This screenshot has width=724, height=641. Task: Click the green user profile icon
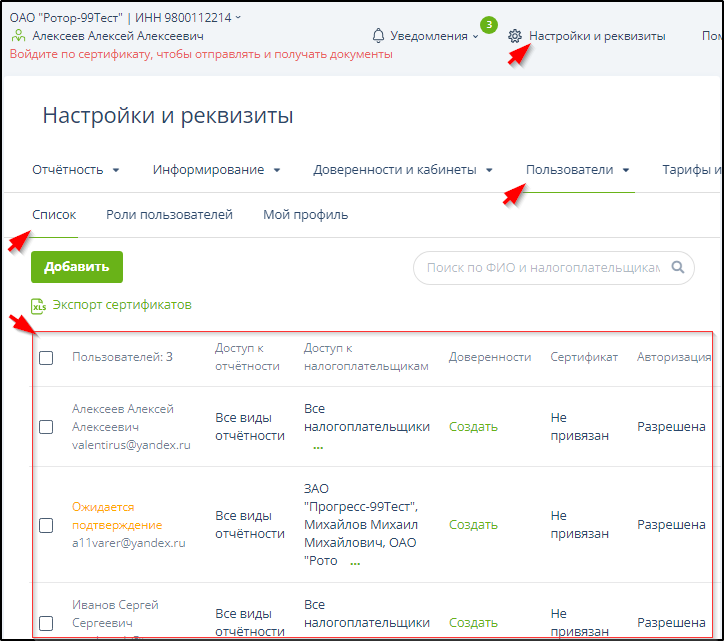click(x=18, y=36)
